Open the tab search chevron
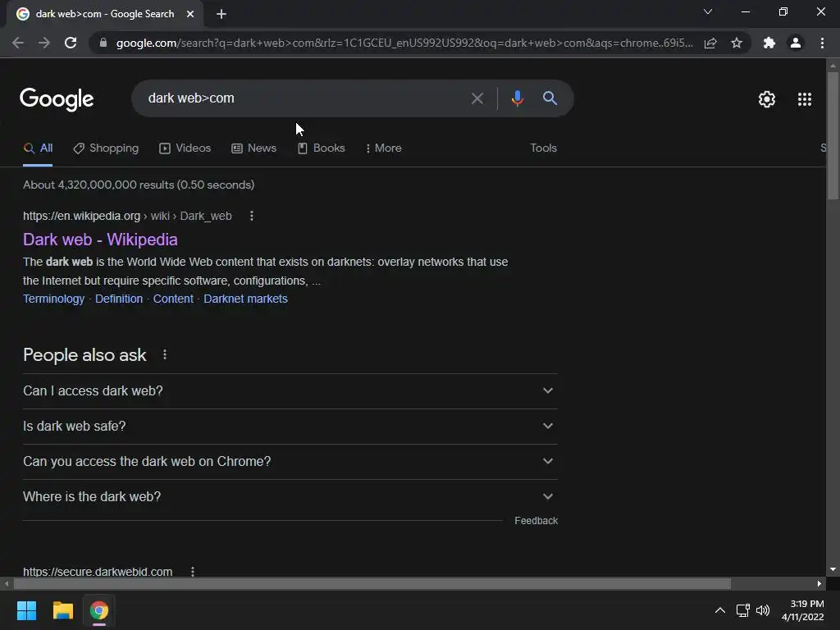 coord(708,11)
